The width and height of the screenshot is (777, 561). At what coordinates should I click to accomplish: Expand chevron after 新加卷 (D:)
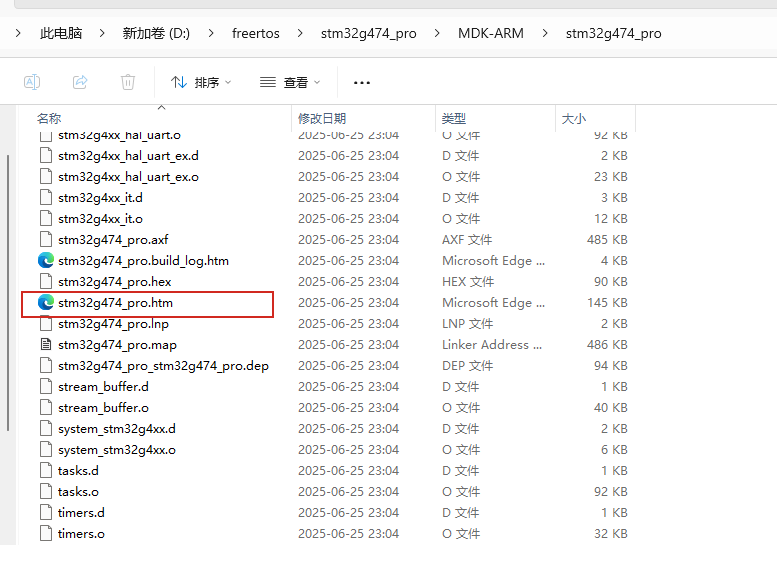coord(211,33)
